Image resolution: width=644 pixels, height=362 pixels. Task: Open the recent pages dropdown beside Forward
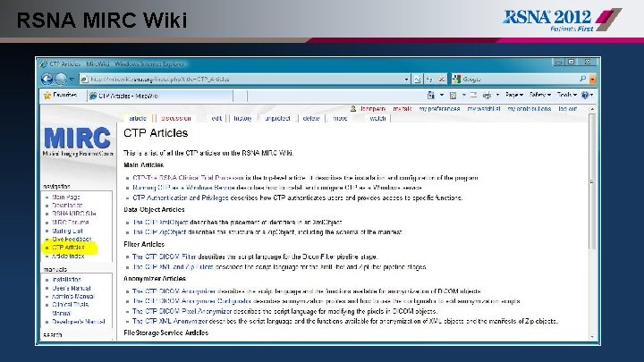point(72,80)
